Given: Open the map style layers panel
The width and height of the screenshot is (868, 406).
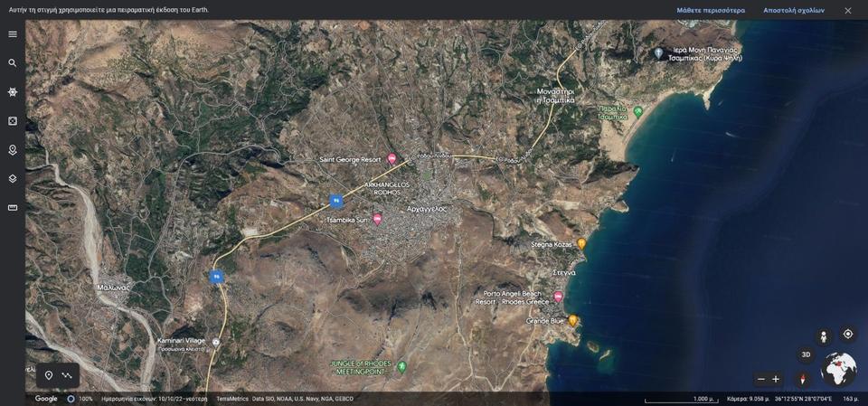Looking at the screenshot, I should coord(13,179).
